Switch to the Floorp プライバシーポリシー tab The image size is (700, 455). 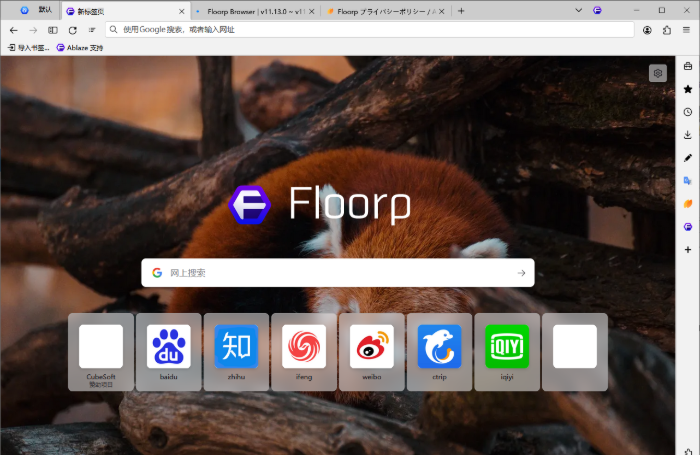385,12
